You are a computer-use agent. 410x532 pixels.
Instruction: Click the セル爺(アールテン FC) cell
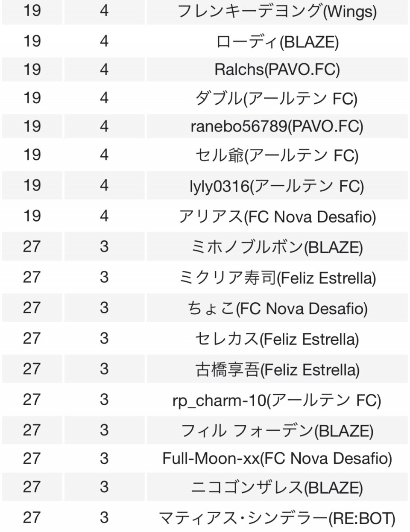point(277,155)
